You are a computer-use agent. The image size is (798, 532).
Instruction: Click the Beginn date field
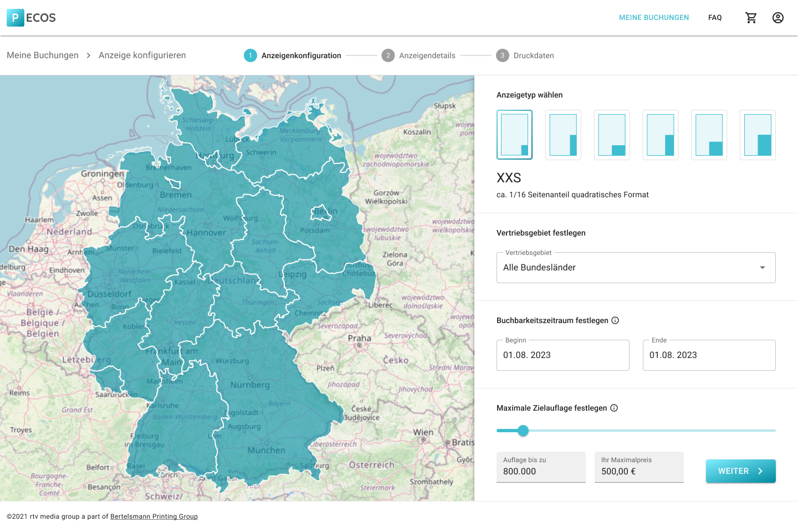point(563,355)
